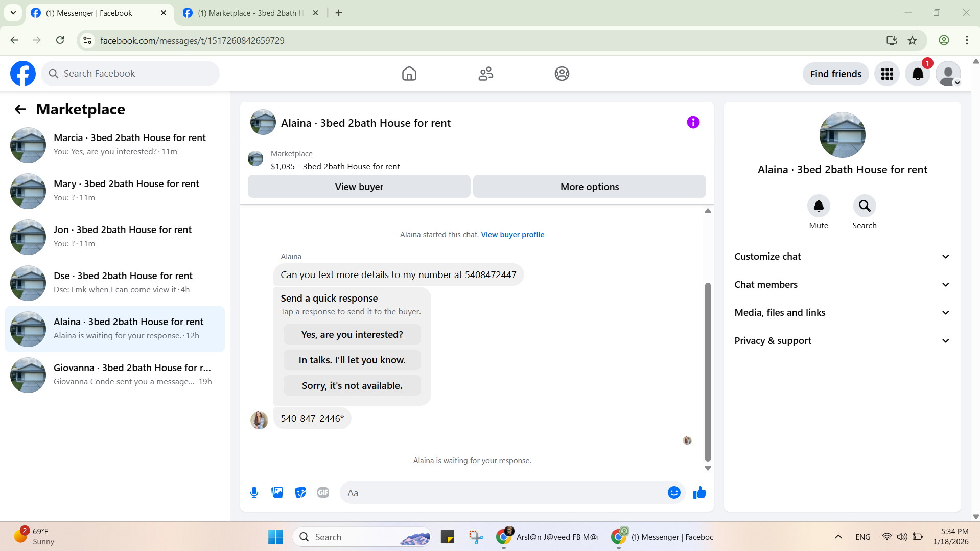The image size is (980, 551).
Task: Expand Chat members section
Action: [x=842, y=285]
